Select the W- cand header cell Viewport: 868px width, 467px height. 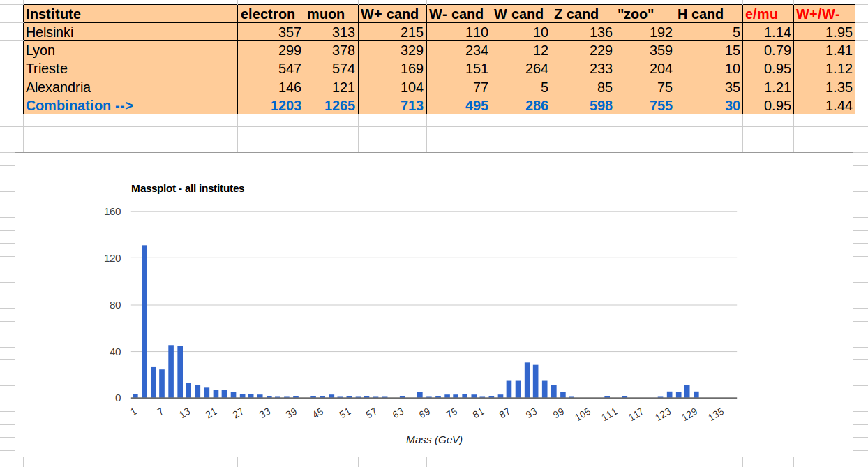pyautogui.click(x=458, y=14)
